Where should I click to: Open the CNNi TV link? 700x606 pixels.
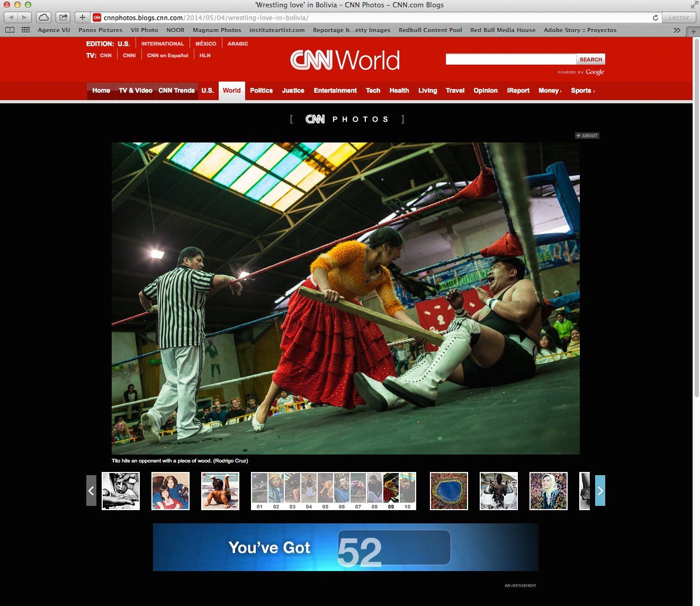[129, 55]
